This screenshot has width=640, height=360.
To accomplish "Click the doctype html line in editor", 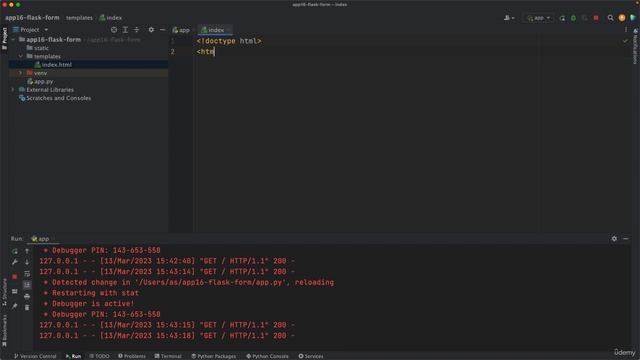I will pyautogui.click(x=229, y=41).
